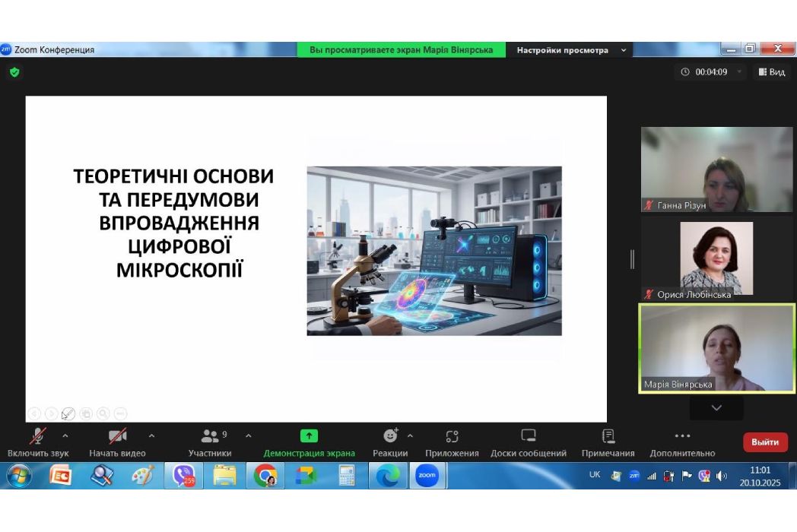This screenshot has height=532, width=797.
Task: Open the Доски сообщений whiteboards panel
Action: [x=529, y=442]
